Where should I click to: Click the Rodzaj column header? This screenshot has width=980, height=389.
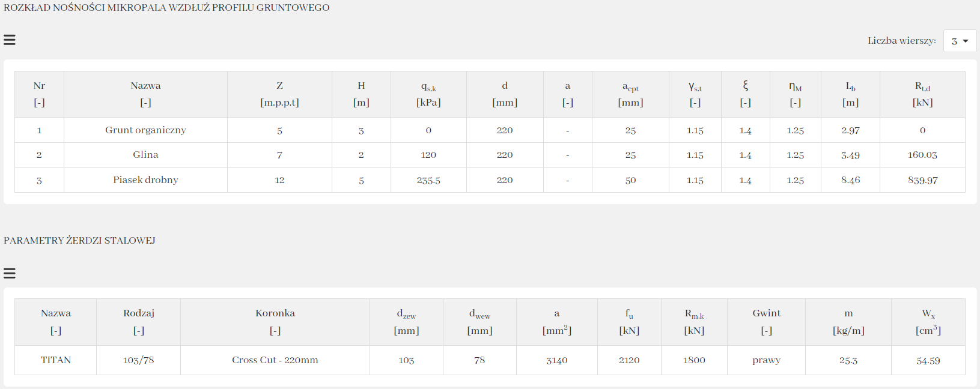[139, 322]
